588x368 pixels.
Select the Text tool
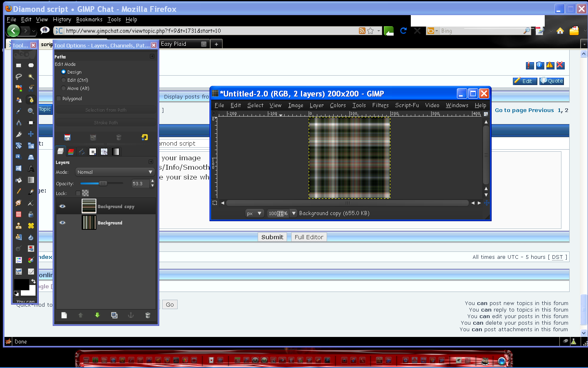(x=31, y=168)
